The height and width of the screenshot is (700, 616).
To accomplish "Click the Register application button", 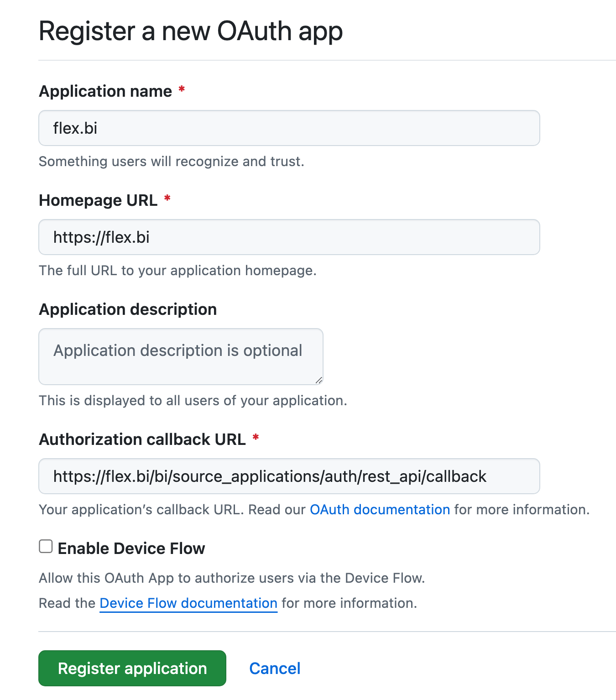I will [132, 668].
